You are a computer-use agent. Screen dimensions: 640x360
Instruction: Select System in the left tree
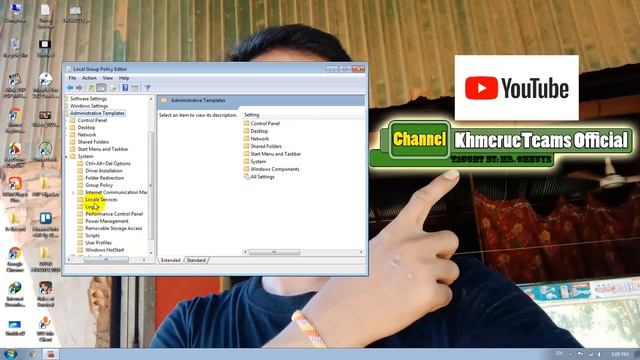[x=85, y=156]
